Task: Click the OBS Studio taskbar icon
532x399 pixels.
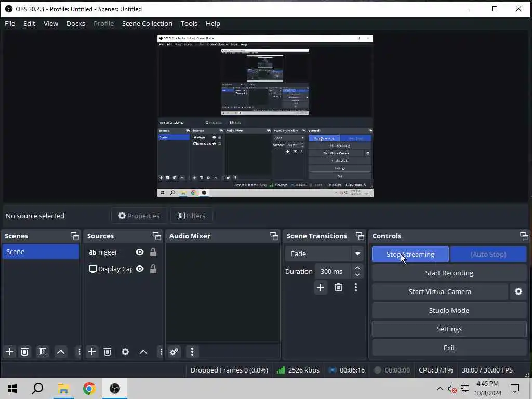Action: (x=115, y=389)
